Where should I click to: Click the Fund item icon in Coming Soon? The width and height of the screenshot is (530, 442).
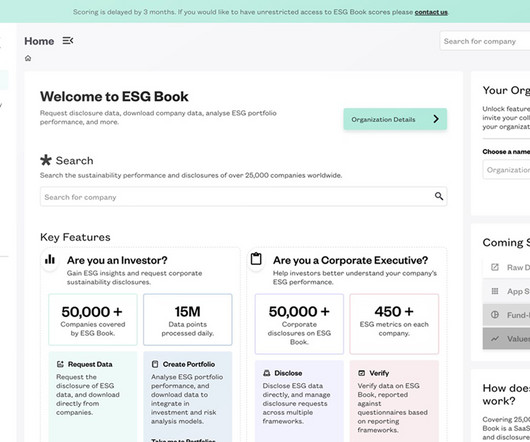point(495,315)
